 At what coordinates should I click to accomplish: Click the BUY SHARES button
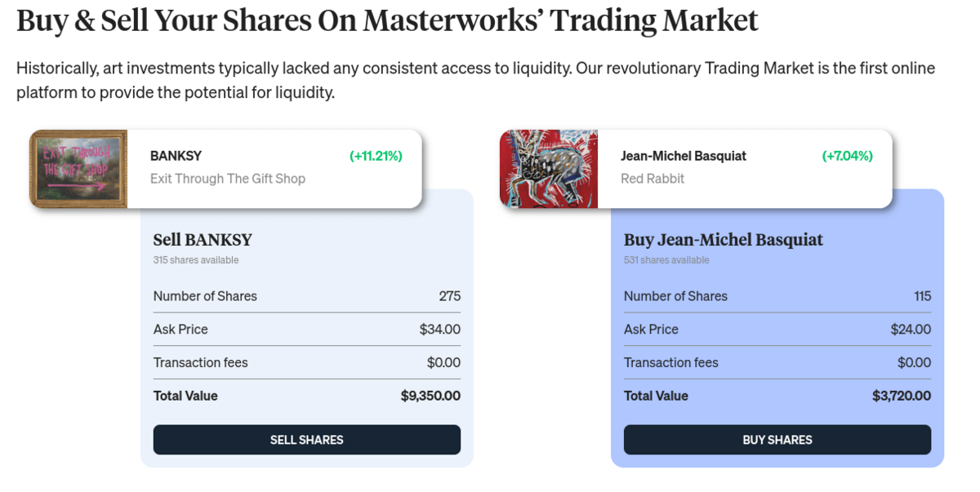pyautogui.click(x=777, y=440)
